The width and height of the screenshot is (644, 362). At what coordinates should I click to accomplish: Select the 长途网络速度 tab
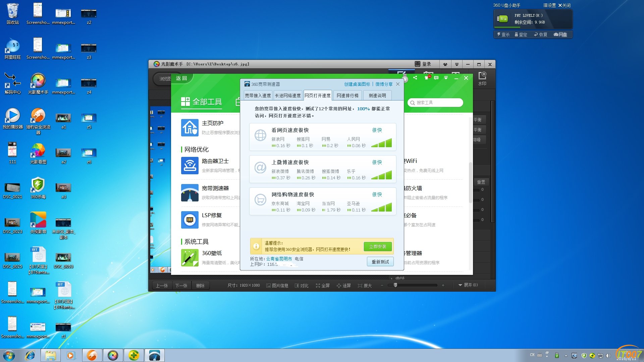pos(288,96)
